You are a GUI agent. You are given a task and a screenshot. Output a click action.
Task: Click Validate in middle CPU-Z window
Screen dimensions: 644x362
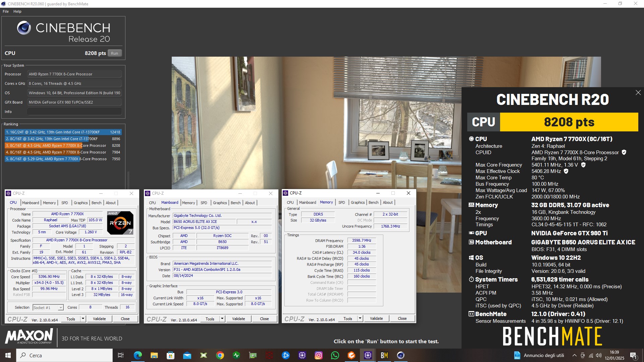[238, 319]
